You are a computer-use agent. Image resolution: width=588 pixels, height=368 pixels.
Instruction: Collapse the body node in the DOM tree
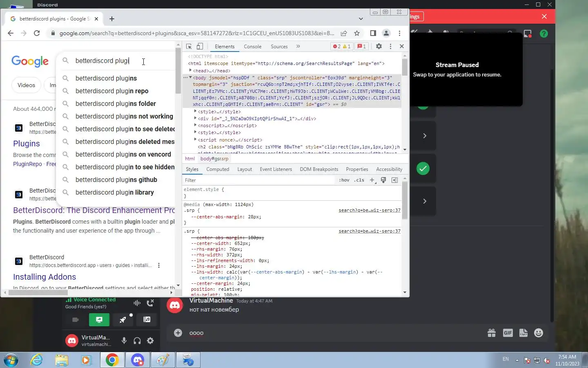click(190, 77)
